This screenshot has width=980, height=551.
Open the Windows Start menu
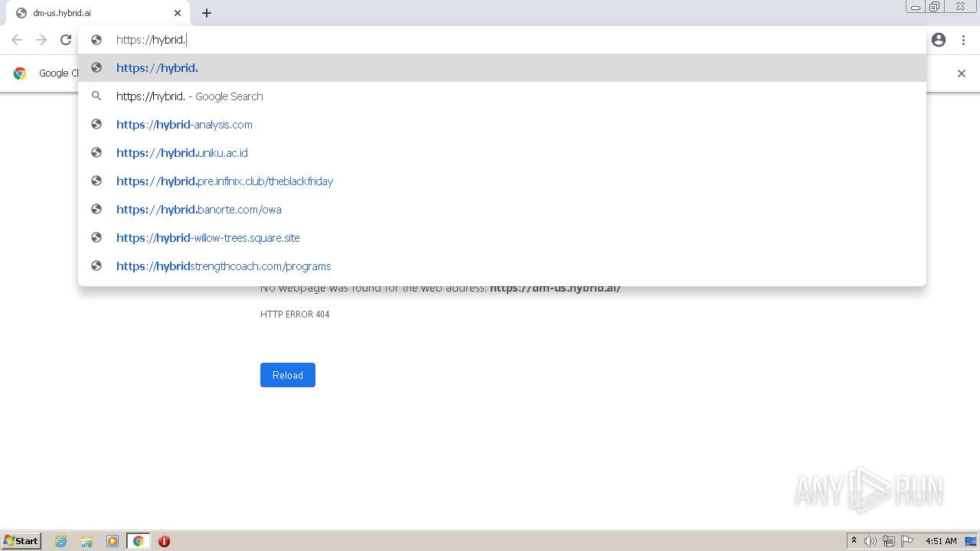(21, 540)
